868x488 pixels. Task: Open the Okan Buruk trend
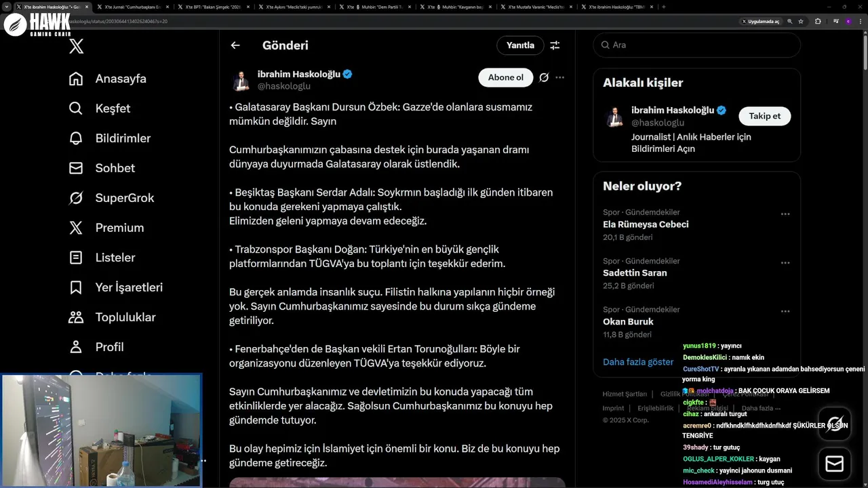(x=628, y=322)
